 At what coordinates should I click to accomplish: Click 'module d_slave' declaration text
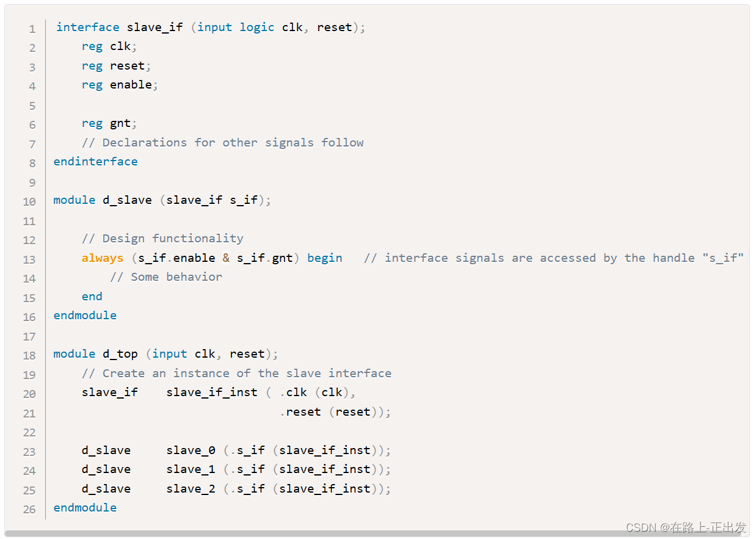point(102,200)
